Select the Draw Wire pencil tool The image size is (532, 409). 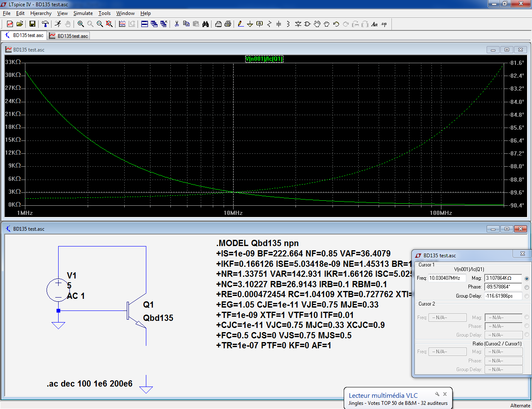[x=240, y=24]
